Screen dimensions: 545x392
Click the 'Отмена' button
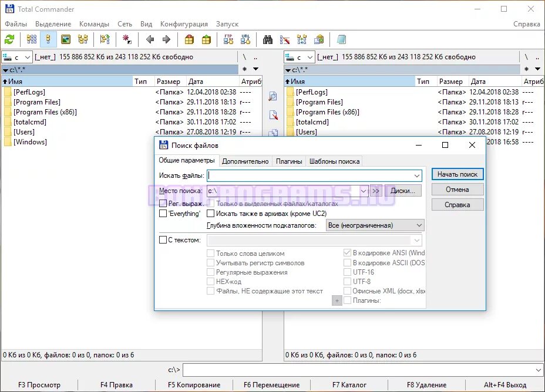(x=457, y=190)
